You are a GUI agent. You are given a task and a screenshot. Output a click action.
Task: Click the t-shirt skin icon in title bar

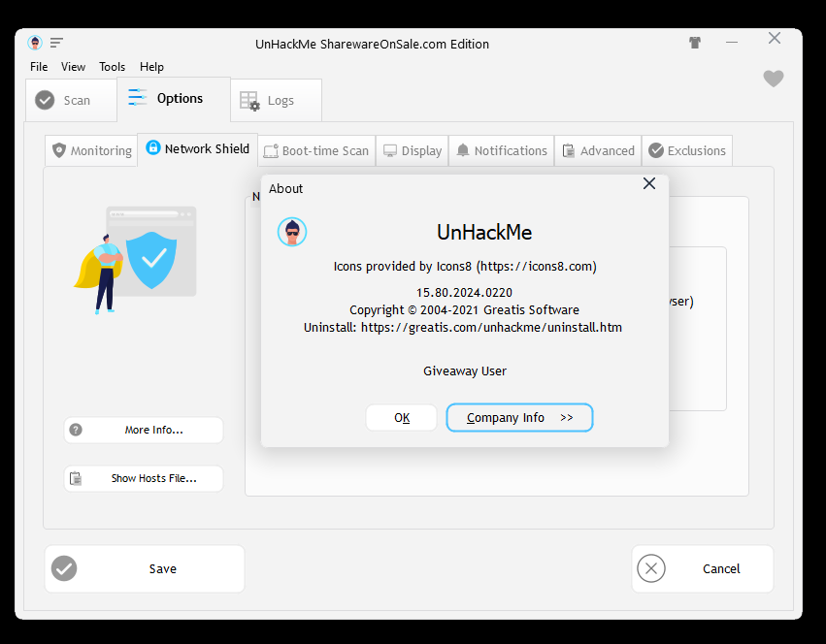695,43
